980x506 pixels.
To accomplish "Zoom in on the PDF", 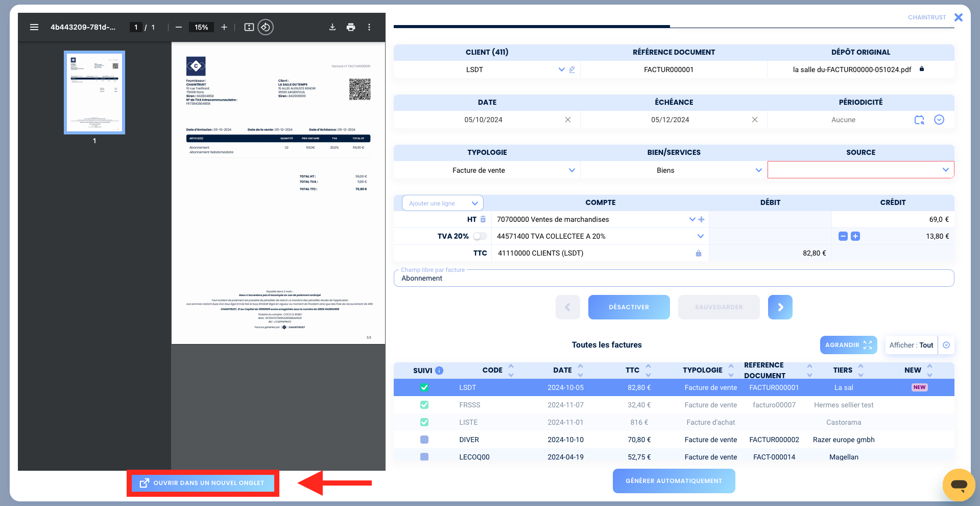I will (224, 27).
